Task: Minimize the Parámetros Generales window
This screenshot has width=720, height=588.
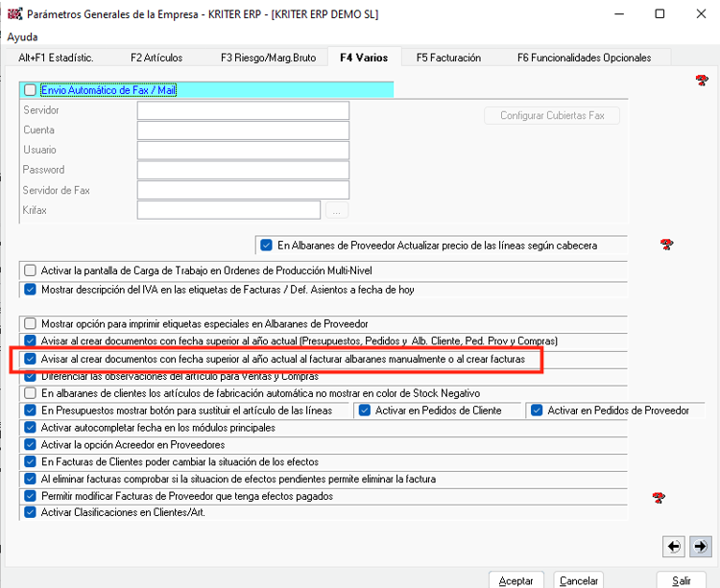Action: point(619,13)
